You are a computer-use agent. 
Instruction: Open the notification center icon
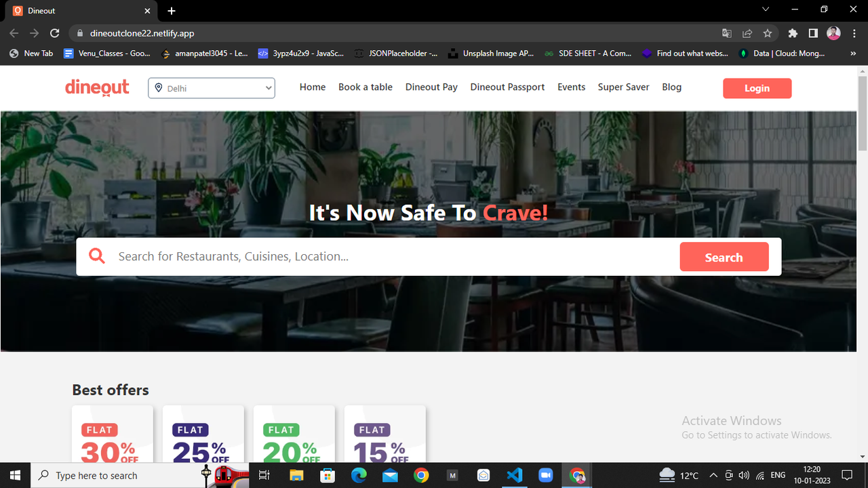tap(847, 475)
